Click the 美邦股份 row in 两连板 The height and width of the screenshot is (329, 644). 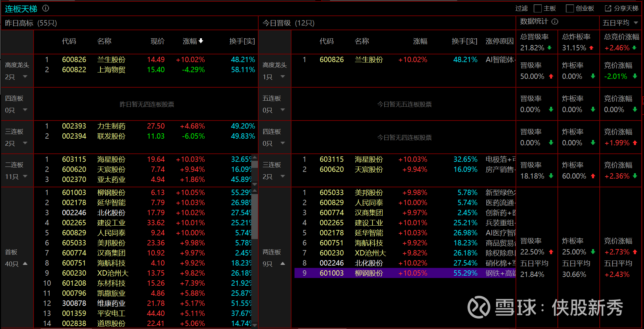(405, 193)
